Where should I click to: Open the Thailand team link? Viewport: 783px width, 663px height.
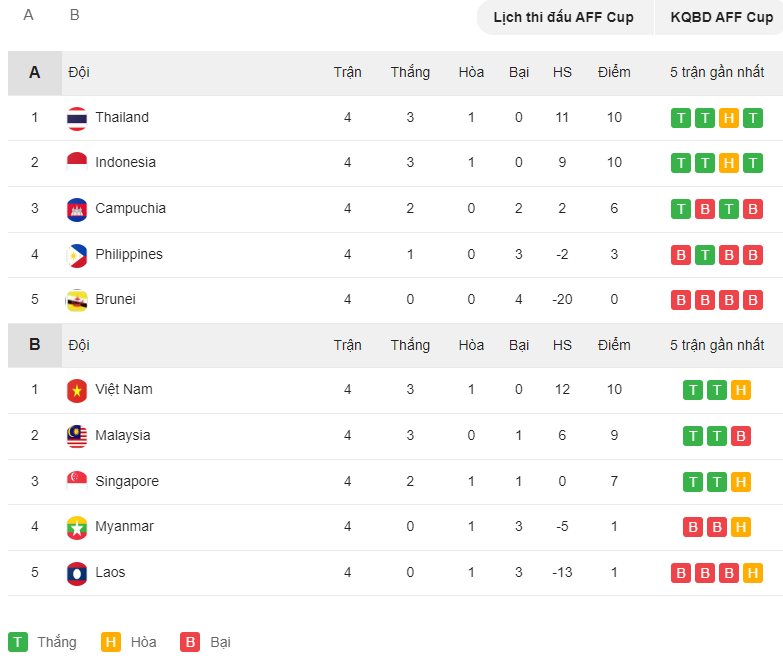tap(122, 117)
